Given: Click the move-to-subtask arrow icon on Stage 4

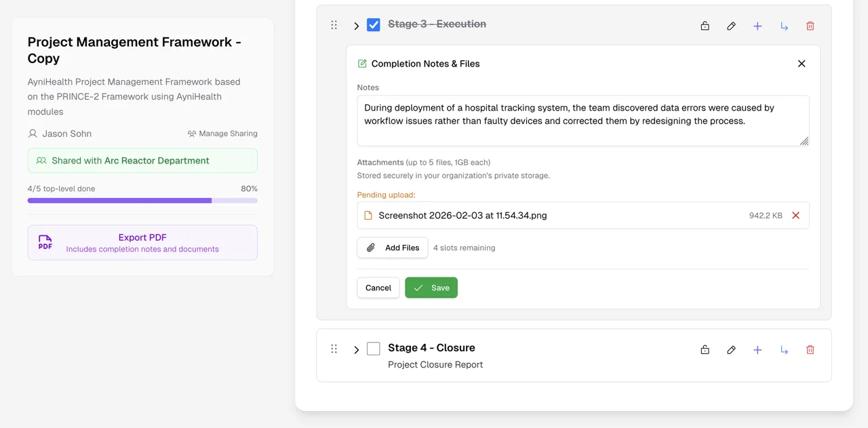Looking at the screenshot, I should click(x=784, y=349).
